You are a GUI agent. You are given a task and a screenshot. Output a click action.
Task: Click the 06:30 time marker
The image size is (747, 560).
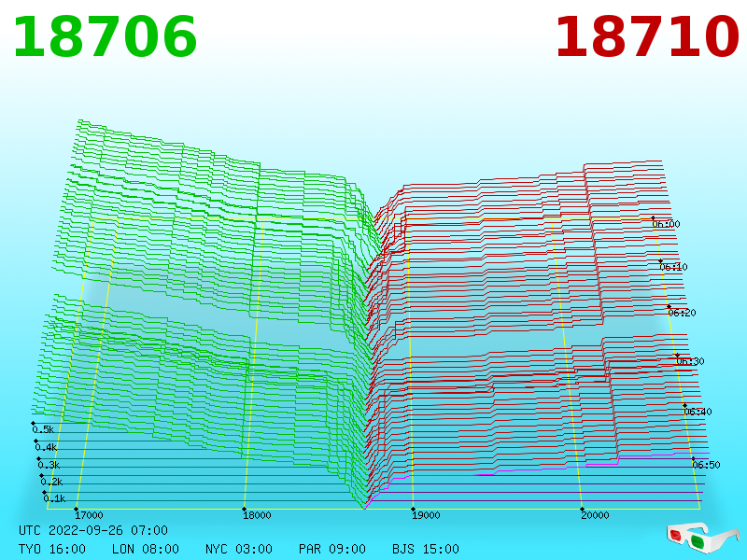pyautogui.click(x=690, y=361)
